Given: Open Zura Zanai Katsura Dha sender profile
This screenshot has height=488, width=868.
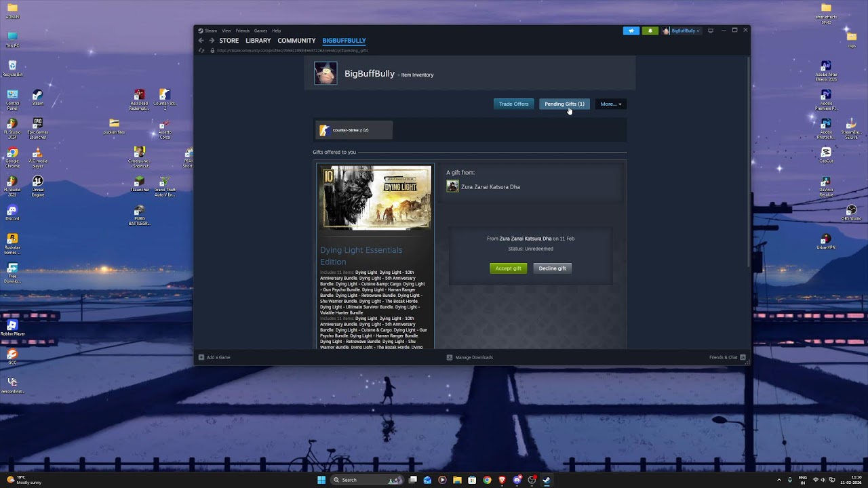Looking at the screenshot, I should [490, 186].
